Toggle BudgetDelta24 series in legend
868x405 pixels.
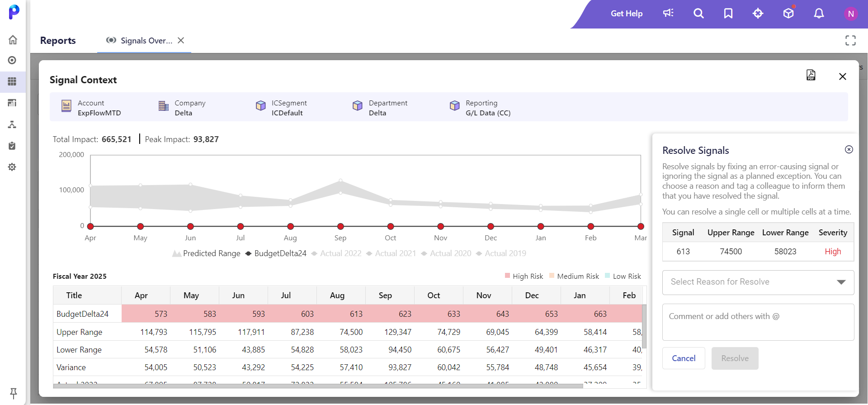click(276, 253)
